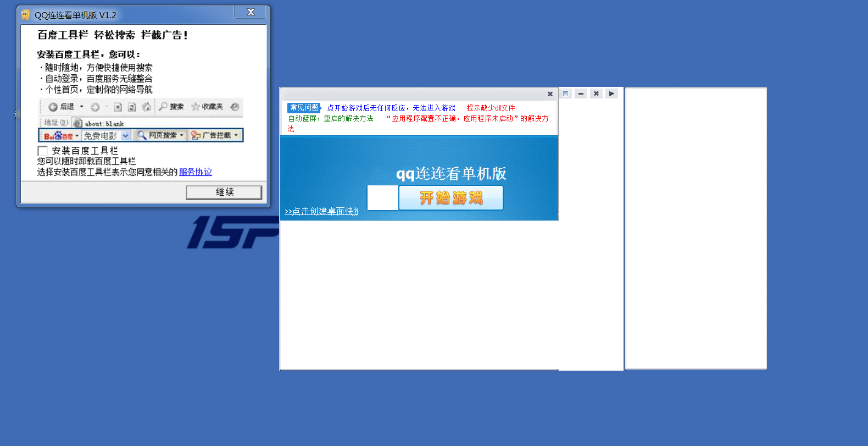The image size is (868, 446).
Task: Close the gray bar above 常见问题
Action: pos(550,94)
